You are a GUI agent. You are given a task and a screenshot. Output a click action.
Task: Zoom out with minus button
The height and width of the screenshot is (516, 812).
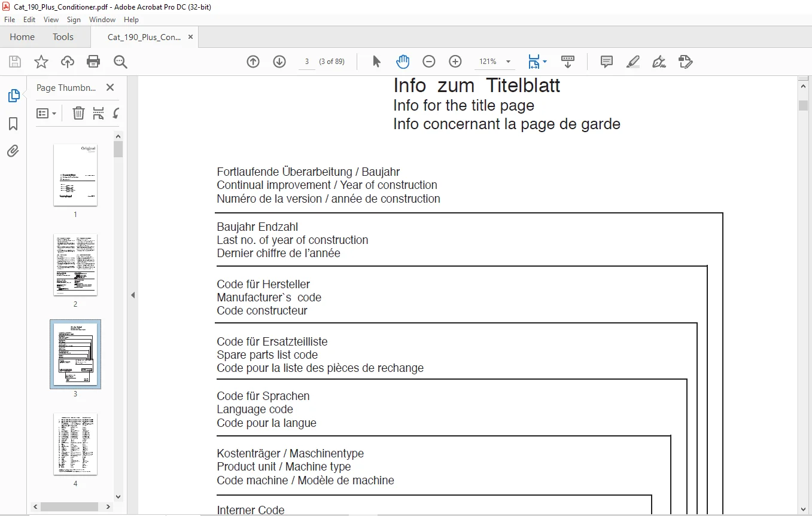coord(429,62)
